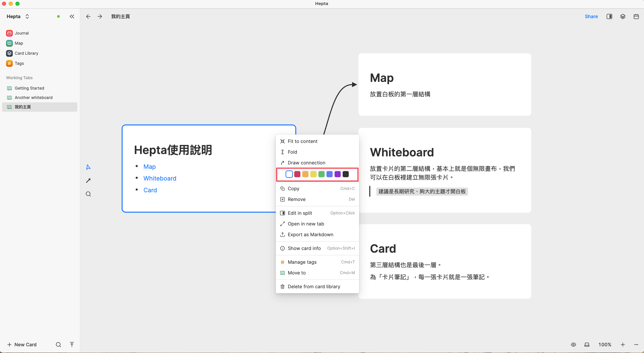Viewport: 644px width, 353px height.
Task: Toggle presentation eye mode at bottom right
Action: coord(573,345)
